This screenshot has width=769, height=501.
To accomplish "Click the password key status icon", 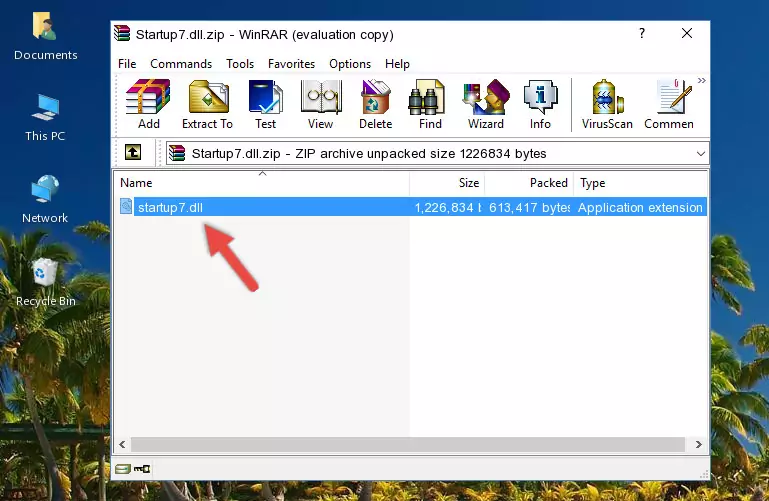I will 142,469.
